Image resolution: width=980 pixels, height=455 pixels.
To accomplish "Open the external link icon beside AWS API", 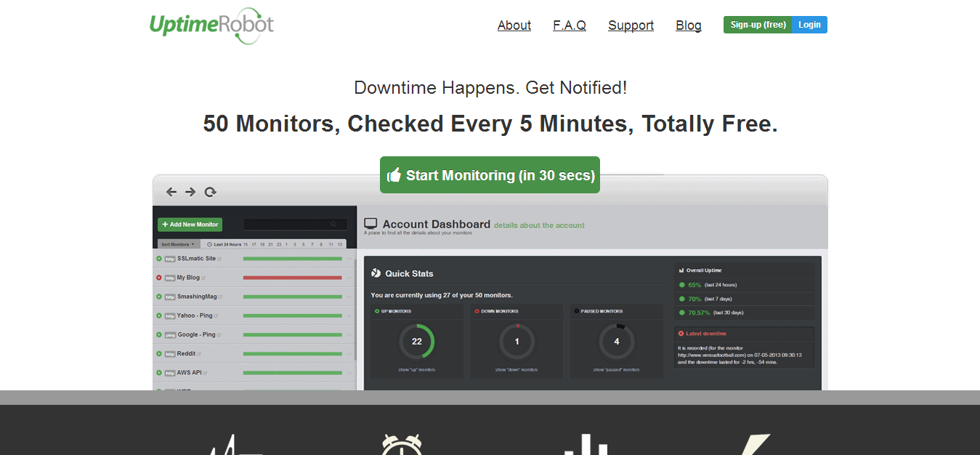I will (205, 373).
